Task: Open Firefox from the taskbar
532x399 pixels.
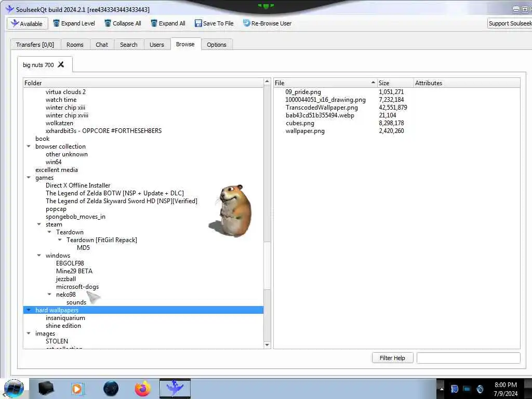Action: (x=142, y=389)
